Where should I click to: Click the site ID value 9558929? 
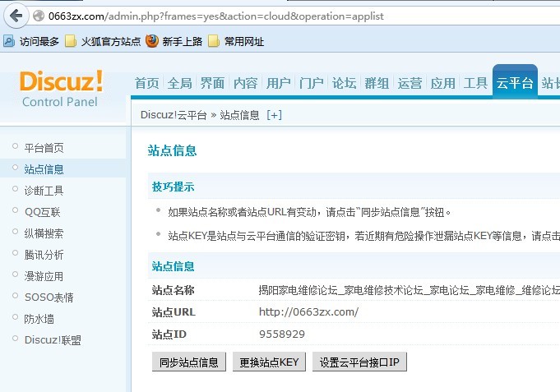pos(282,334)
